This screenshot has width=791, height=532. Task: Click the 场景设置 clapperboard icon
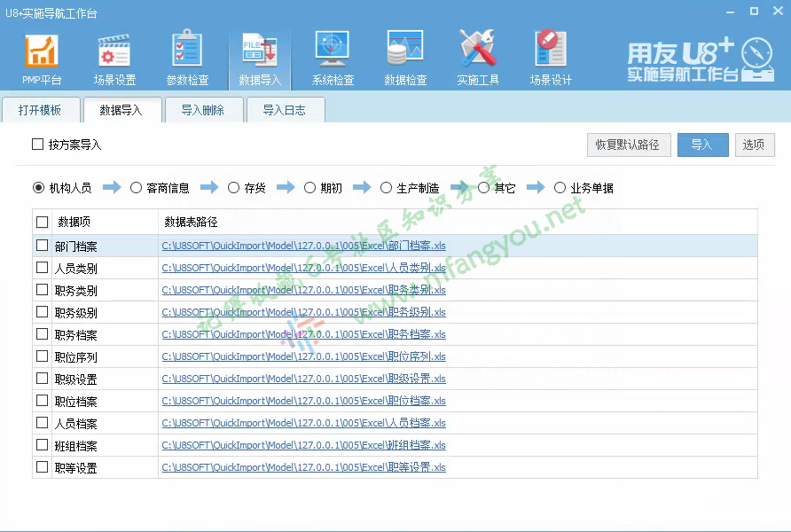114,51
